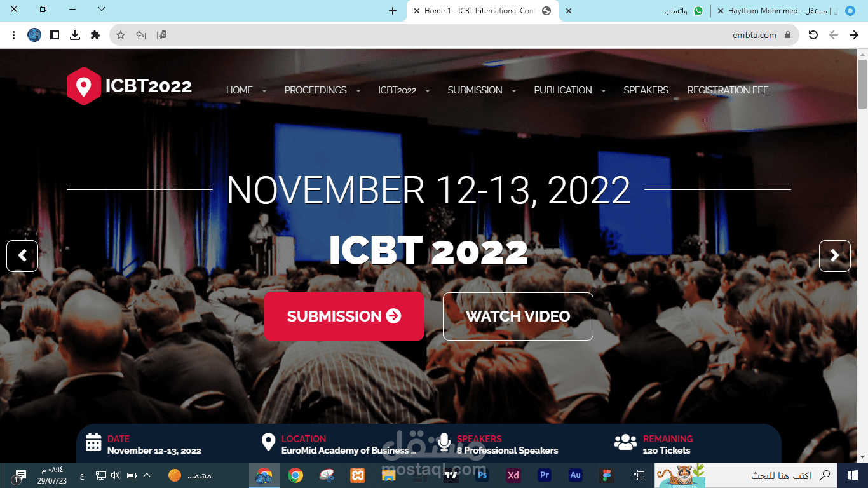
Task: Click the WATCH VIDEO button
Action: 518,316
